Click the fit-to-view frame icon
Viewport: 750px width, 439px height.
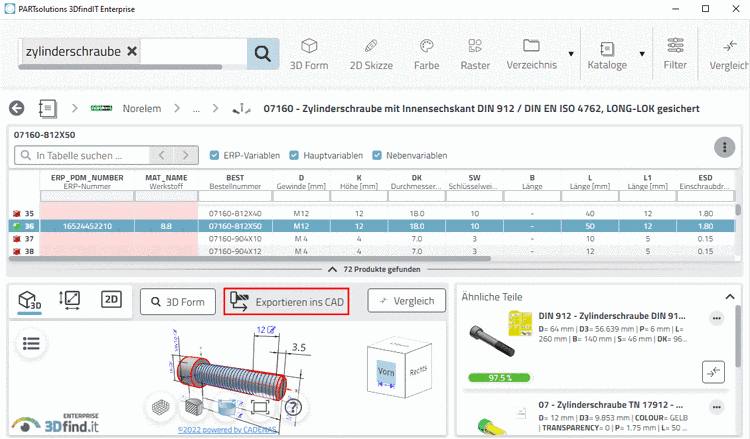260,407
